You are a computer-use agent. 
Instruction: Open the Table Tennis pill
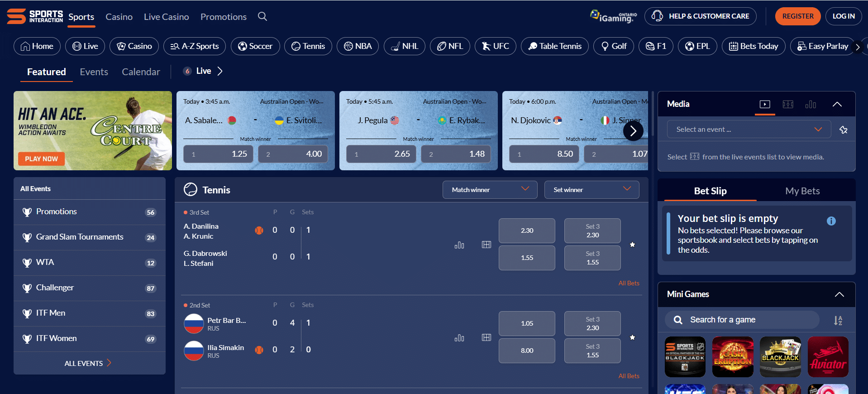[x=555, y=46]
